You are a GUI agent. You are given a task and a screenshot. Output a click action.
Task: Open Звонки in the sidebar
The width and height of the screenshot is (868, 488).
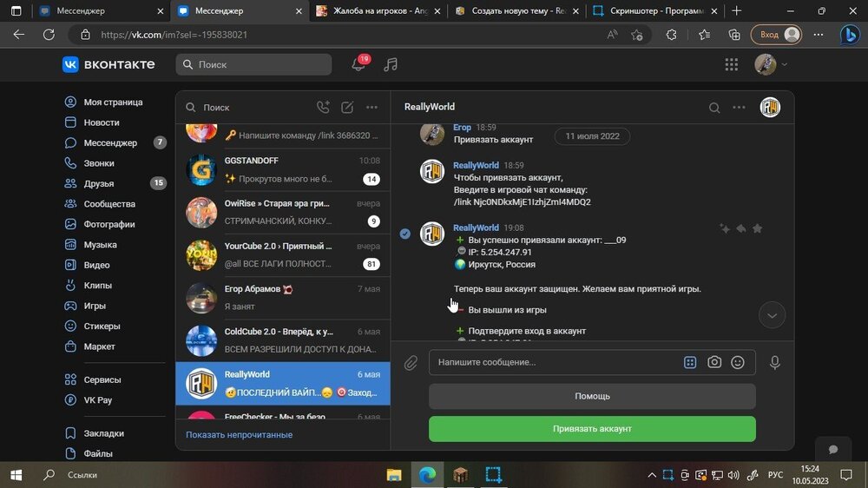click(x=99, y=163)
